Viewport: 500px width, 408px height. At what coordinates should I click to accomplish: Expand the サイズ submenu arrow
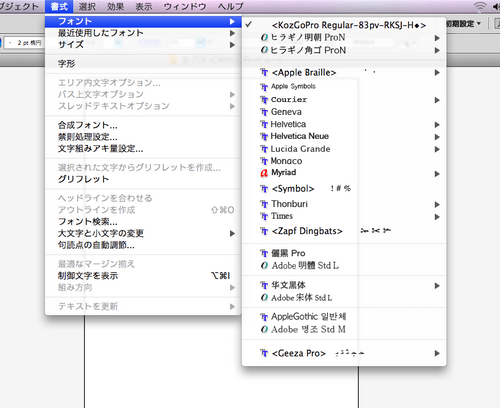tap(232, 45)
